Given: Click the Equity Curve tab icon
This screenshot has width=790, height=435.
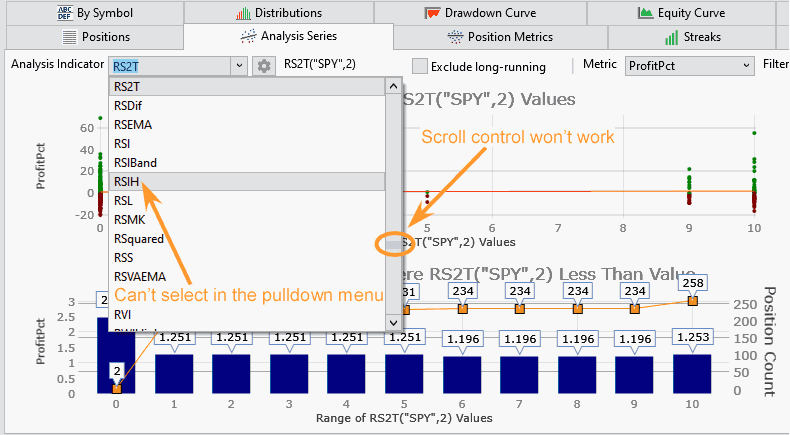Looking at the screenshot, I should (646, 13).
